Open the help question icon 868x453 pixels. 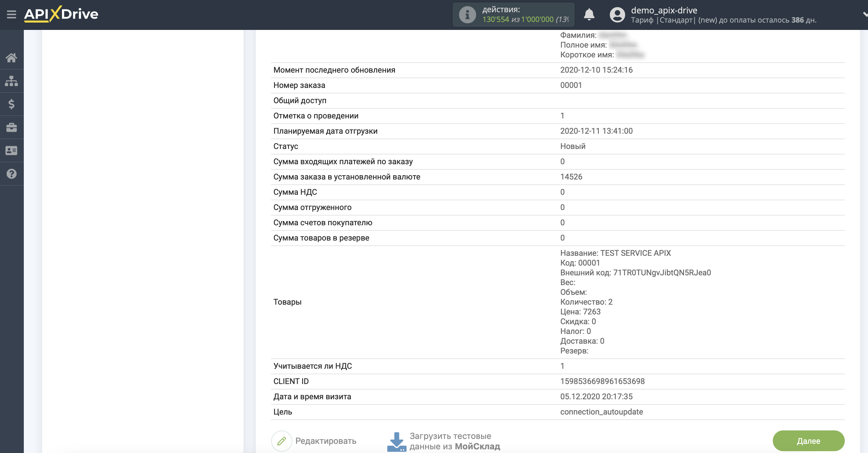[12, 174]
